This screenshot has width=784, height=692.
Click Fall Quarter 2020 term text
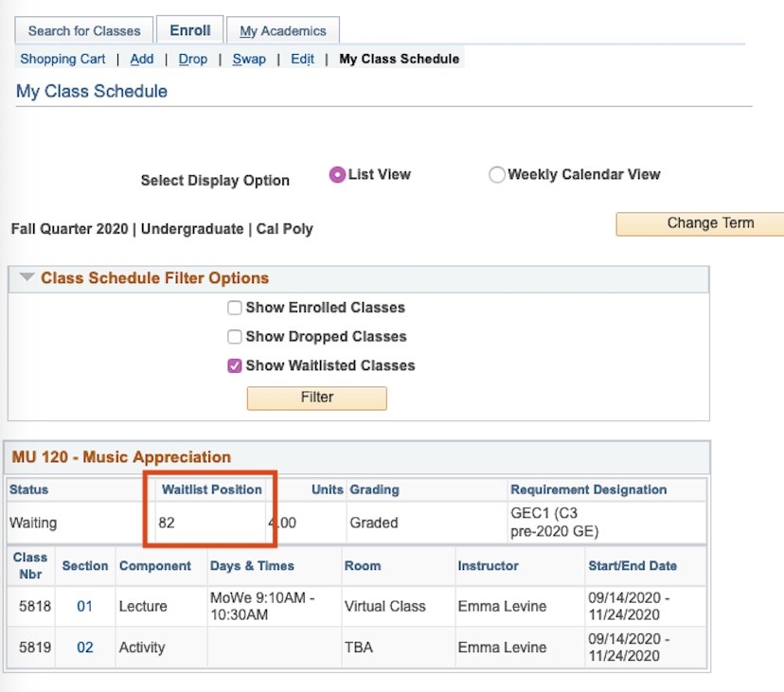tap(69, 228)
